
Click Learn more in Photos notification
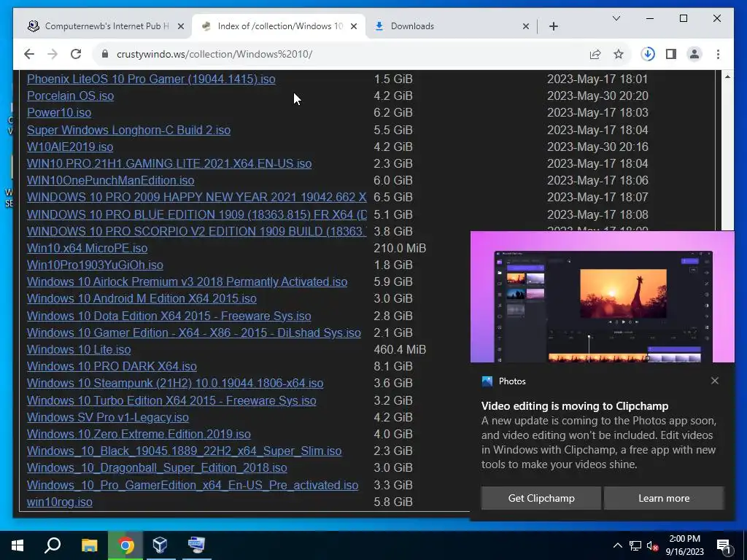point(664,498)
